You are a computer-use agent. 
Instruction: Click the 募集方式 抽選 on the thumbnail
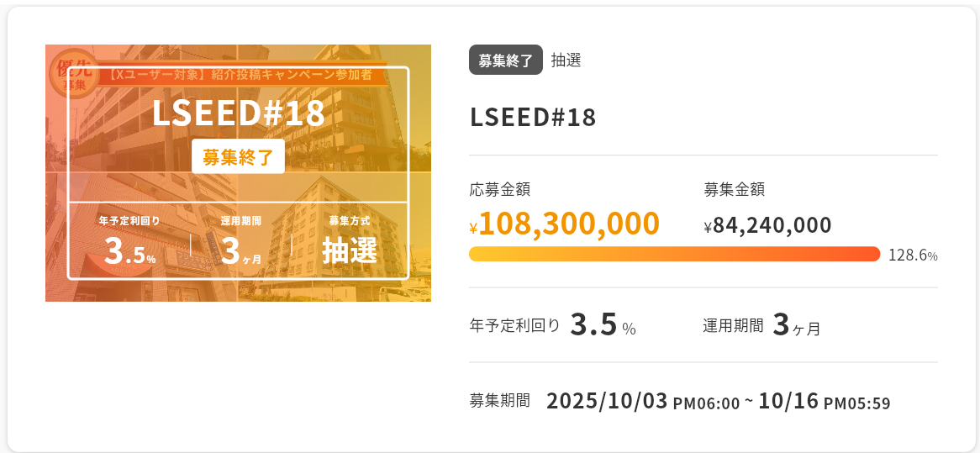(x=350, y=242)
